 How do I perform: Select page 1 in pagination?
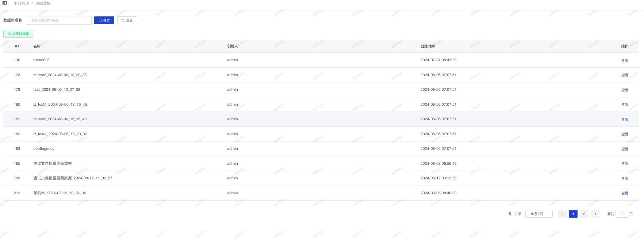573,214
